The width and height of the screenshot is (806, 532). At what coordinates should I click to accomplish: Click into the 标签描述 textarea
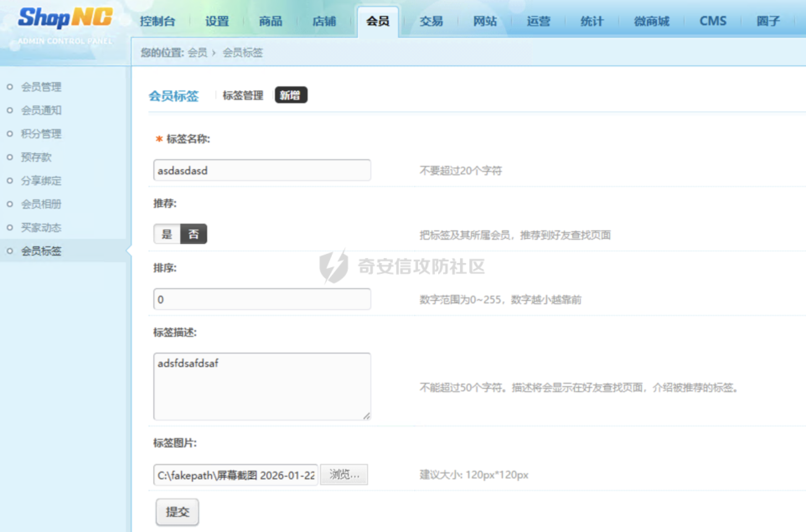(262, 386)
